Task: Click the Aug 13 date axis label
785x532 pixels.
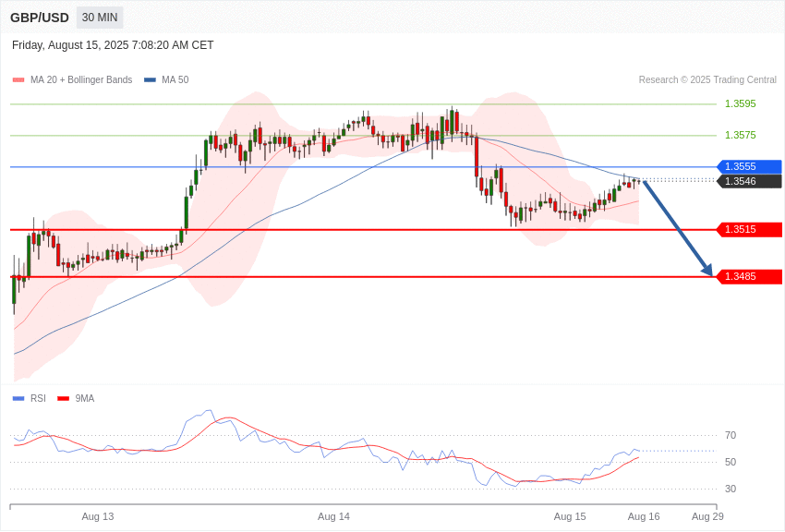Action: (x=98, y=516)
